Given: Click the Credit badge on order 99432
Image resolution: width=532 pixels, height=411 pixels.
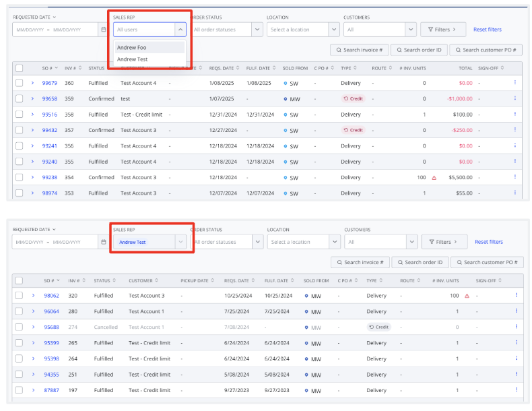Looking at the screenshot, I should pos(353,130).
